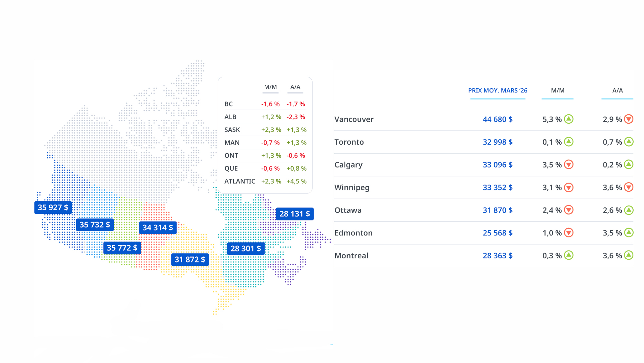Click the 31 872 $ map price label
Screen dimensions: 644x363
[190, 260]
